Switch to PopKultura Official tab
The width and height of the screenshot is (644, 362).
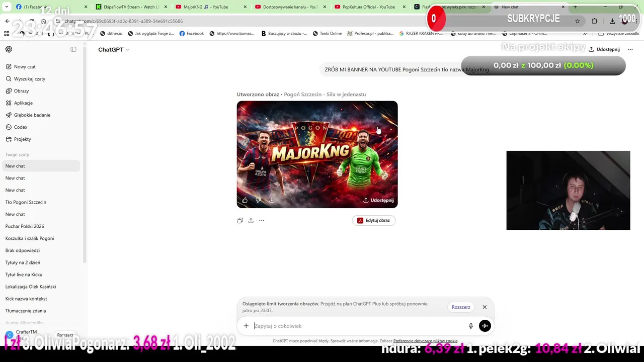[x=370, y=7]
